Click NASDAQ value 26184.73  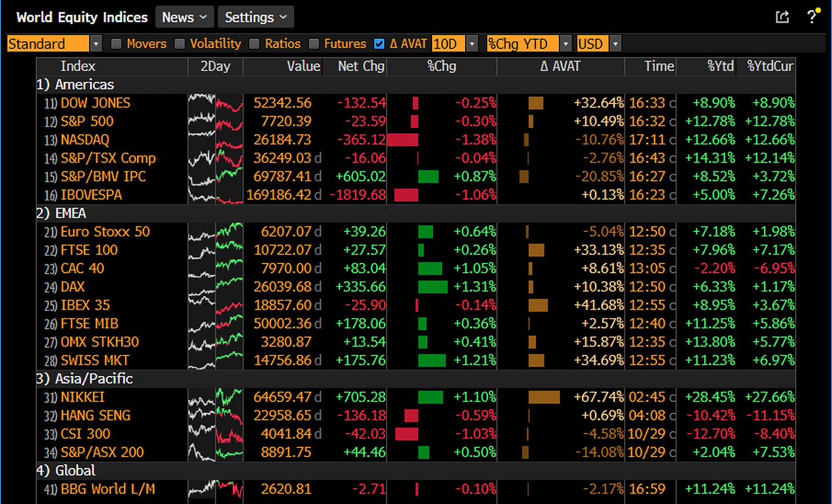pyautogui.click(x=282, y=139)
